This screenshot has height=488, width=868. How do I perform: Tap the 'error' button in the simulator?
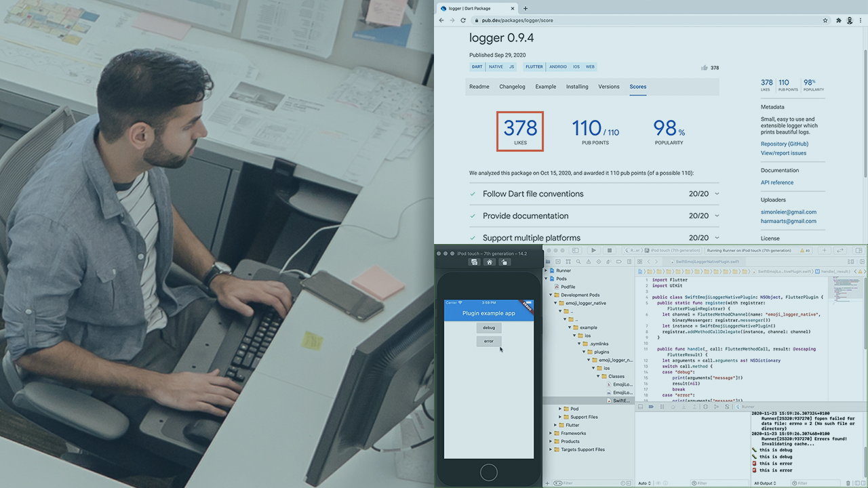(x=488, y=341)
